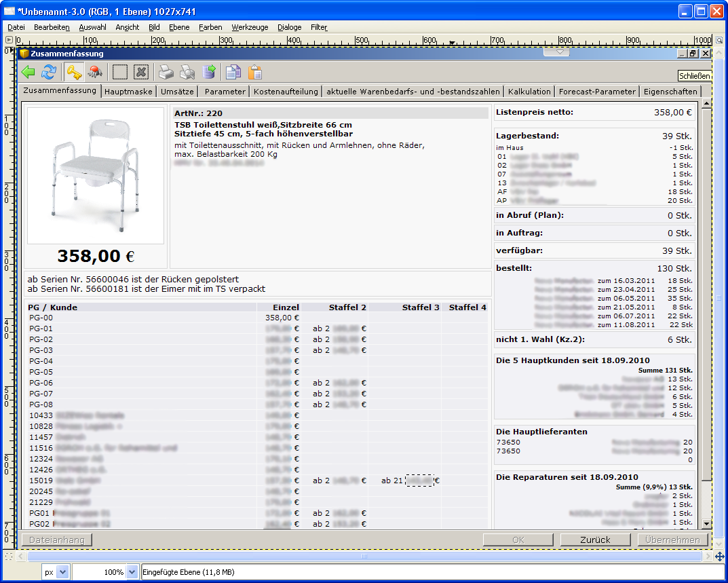Click the dashed box with X icon

pyautogui.click(x=140, y=72)
